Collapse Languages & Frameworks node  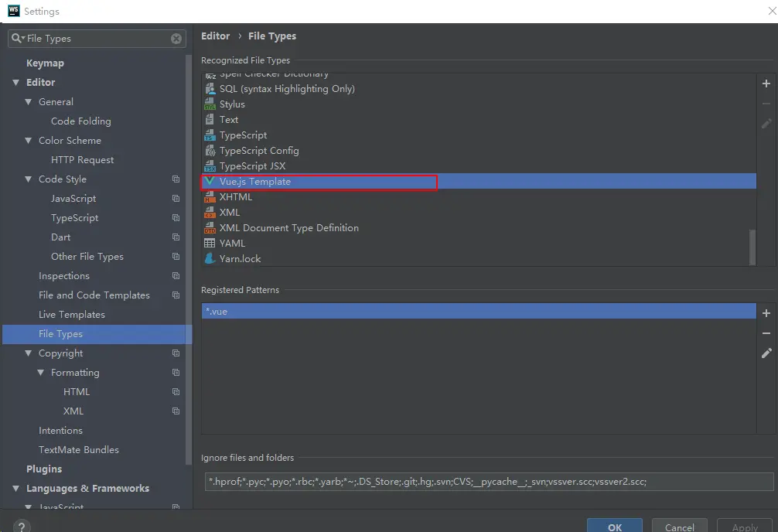[x=16, y=489]
